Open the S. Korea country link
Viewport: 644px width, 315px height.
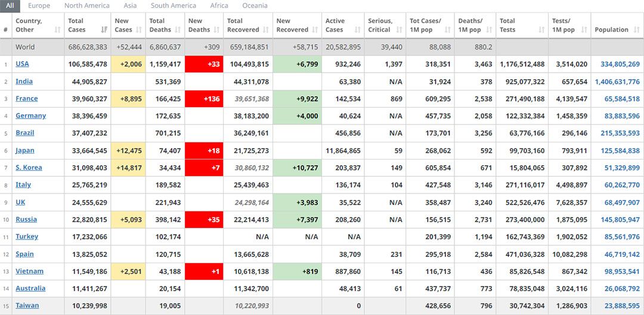29,168
